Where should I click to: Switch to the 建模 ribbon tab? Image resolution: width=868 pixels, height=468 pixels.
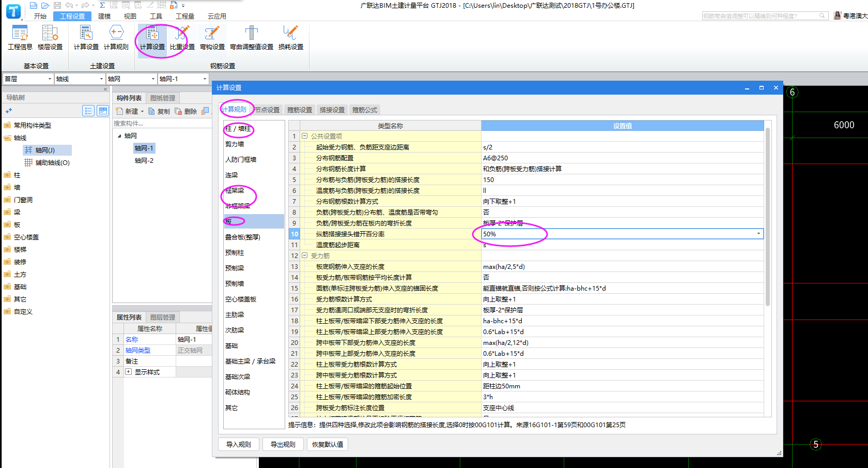(x=104, y=16)
